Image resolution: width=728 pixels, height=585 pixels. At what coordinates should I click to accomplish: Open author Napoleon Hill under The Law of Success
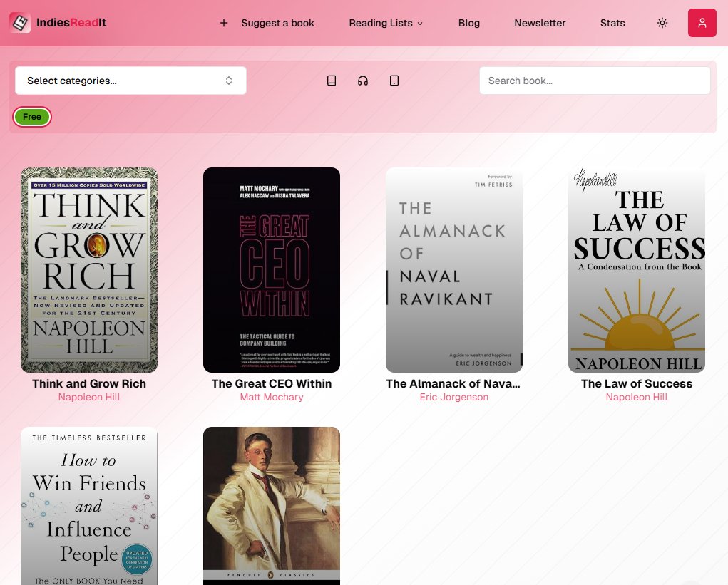tap(637, 397)
